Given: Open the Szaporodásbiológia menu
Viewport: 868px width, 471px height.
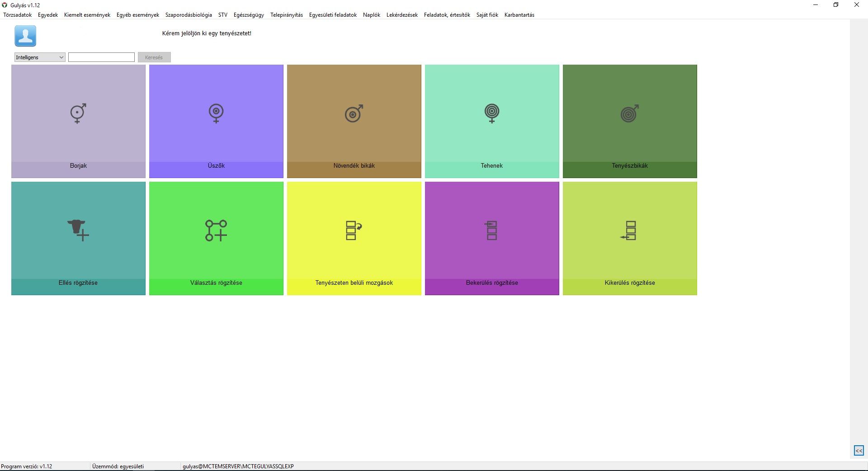Looking at the screenshot, I should (189, 15).
